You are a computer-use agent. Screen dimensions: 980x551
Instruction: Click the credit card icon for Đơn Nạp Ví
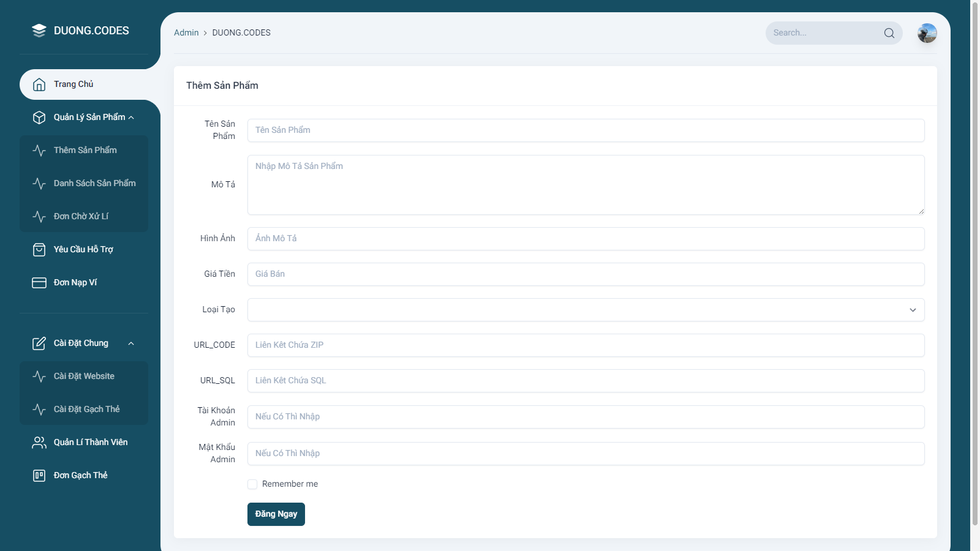click(x=39, y=283)
